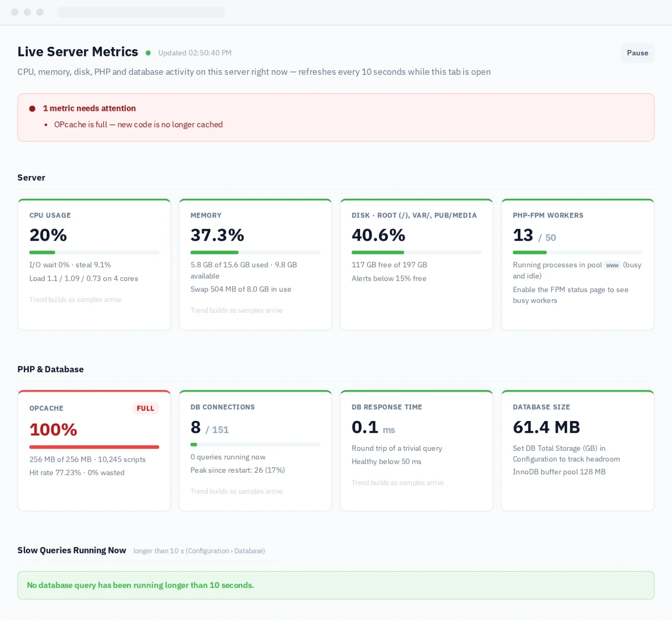Click the CPU Usage 20% value
This screenshot has height=621, width=672.
point(48,235)
